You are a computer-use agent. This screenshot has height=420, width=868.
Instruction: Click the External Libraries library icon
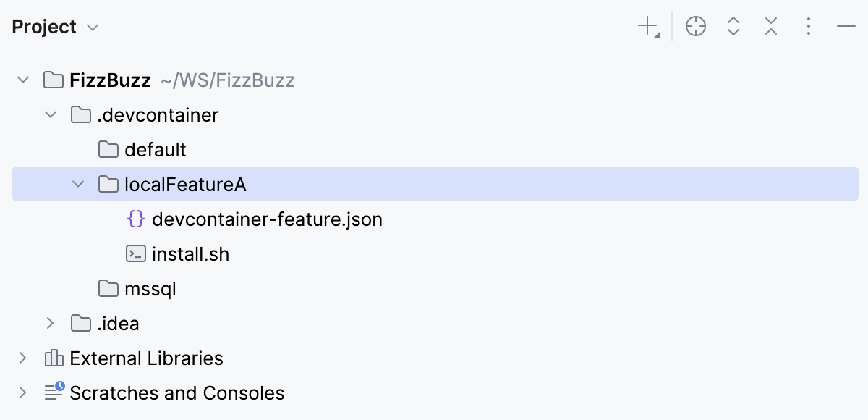[x=53, y=358]
